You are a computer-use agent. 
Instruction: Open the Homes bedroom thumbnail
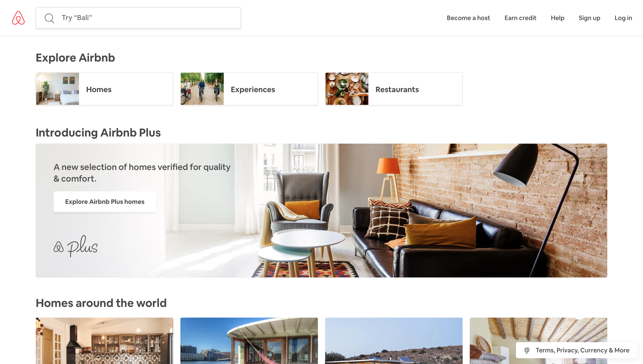[x=58, y=89]
